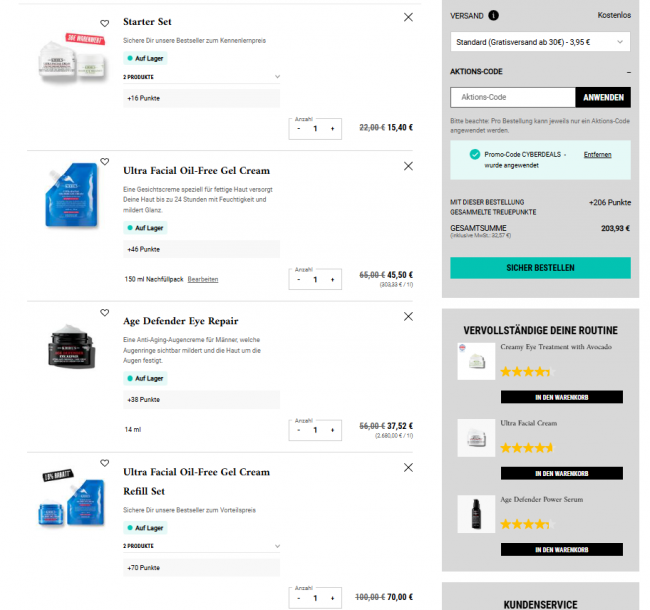Add Starter Set to wishlist via heart icon
The width and height of the screenshot is (650, 610).
pos(105,23)
